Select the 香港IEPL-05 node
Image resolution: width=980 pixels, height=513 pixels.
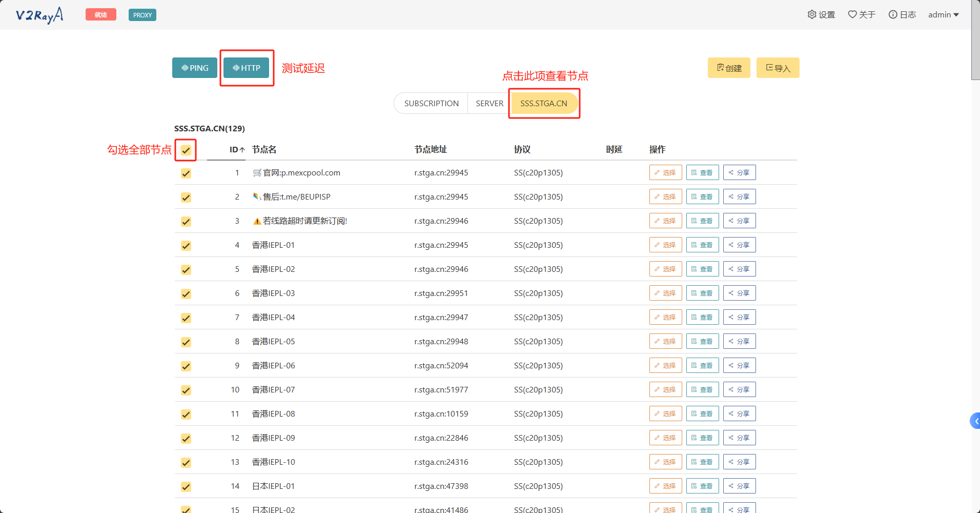pos(665,341)
